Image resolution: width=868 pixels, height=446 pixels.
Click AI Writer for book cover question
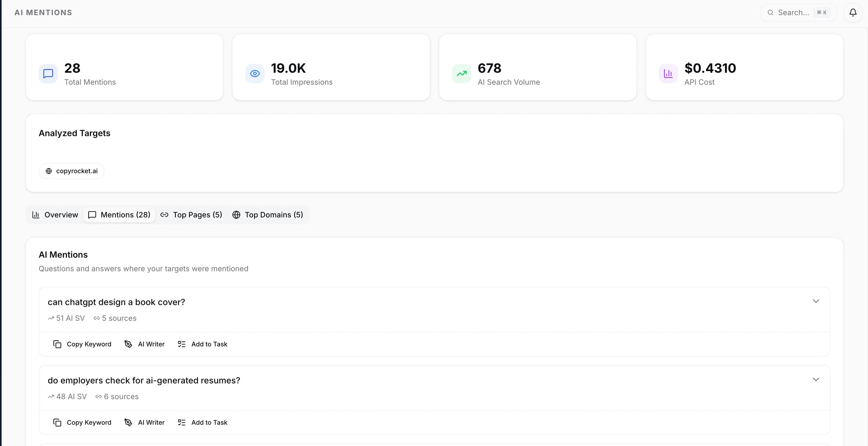[x=151, y=344]
